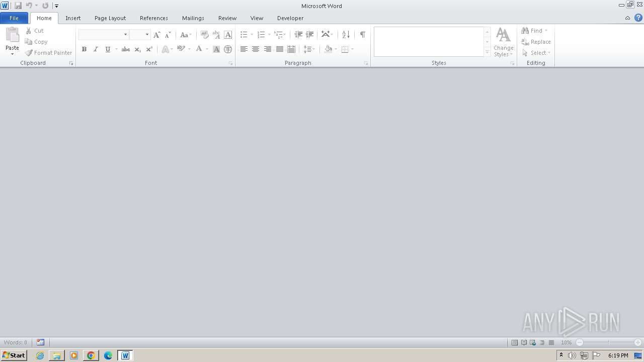Click the Grow Font icon
The image size is (644, 362).
point(157,35)
